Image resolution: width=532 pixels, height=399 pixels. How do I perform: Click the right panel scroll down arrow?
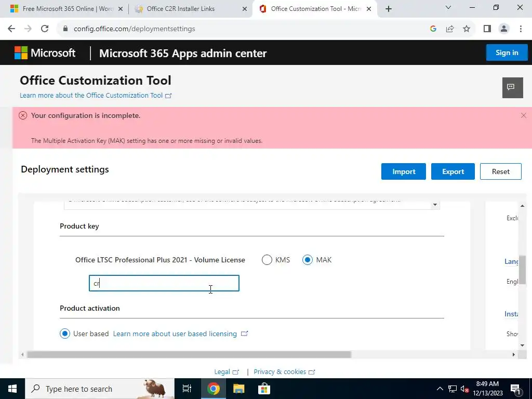(522, 345)
